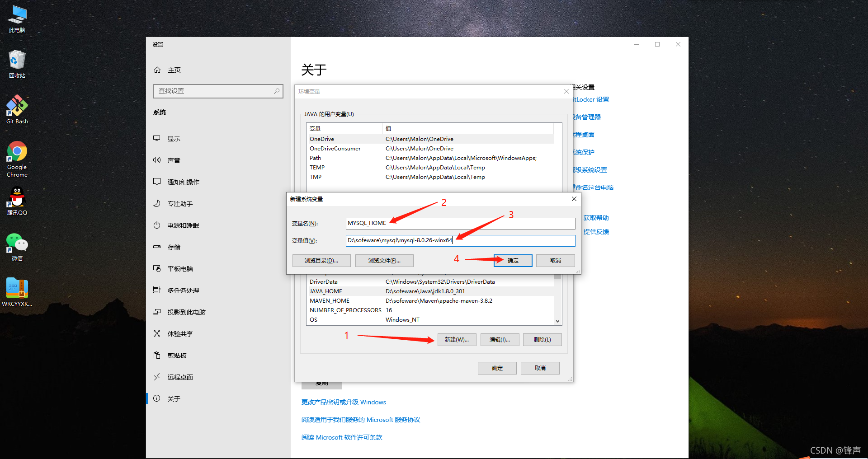Image resolution: width=868 pixels, height=459 pixels.
Task: Open the WRCYYXK zip archive on desktop
Action: tap(17, 292)
